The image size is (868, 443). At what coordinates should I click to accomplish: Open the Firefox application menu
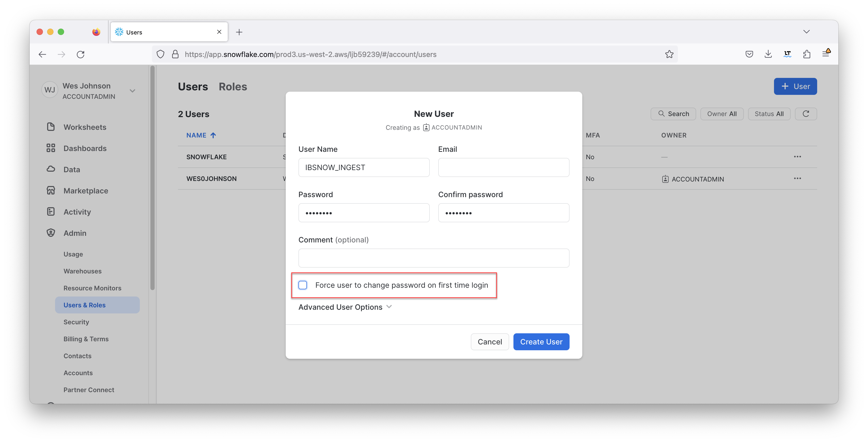pyautogui.click(x=826, y=53)
